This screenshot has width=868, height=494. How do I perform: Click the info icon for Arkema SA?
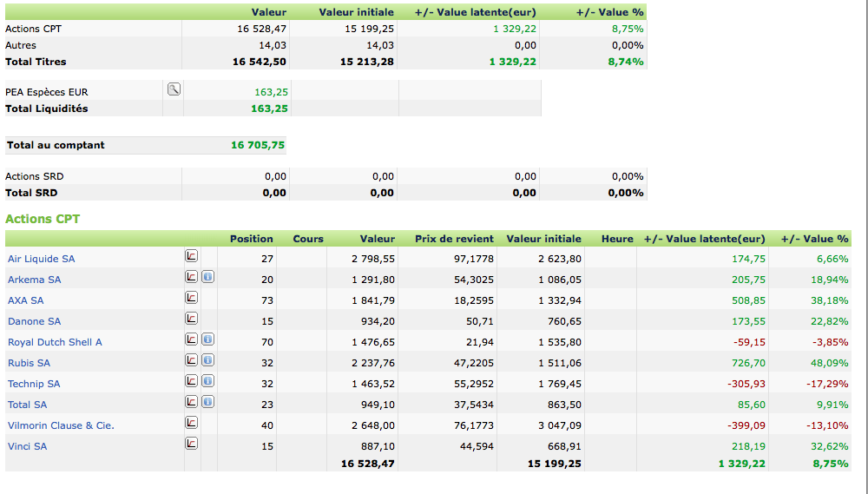[x=207, y=277]
